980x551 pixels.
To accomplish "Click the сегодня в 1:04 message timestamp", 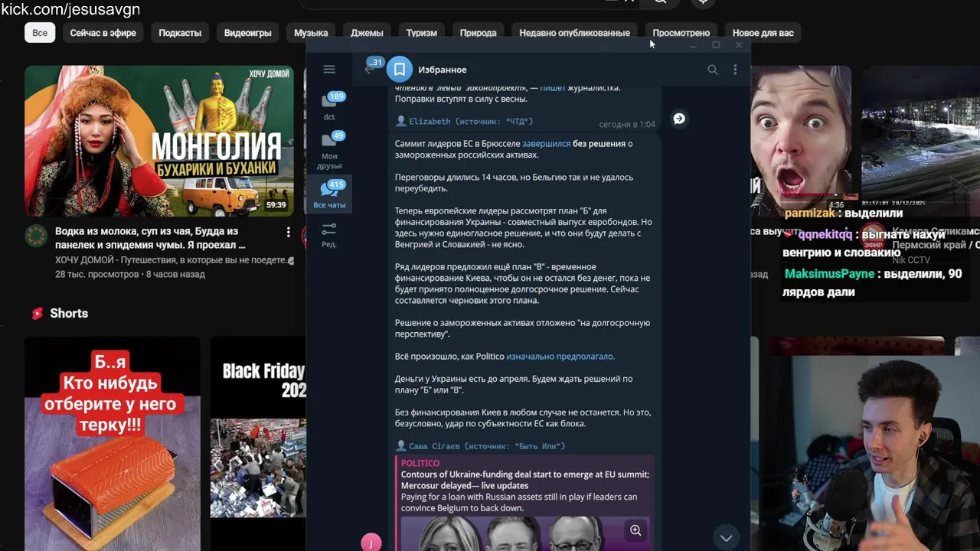I will (x=627, y=124).
